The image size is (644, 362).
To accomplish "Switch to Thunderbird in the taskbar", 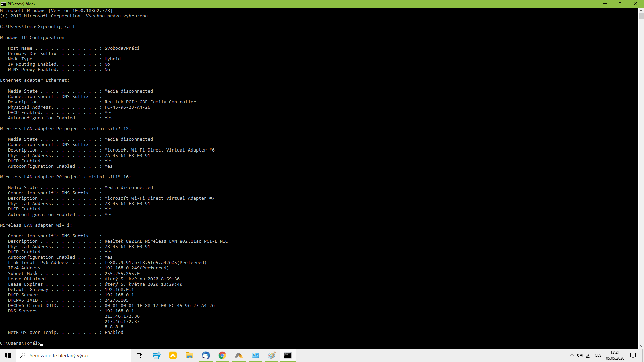I will (206, 355).
